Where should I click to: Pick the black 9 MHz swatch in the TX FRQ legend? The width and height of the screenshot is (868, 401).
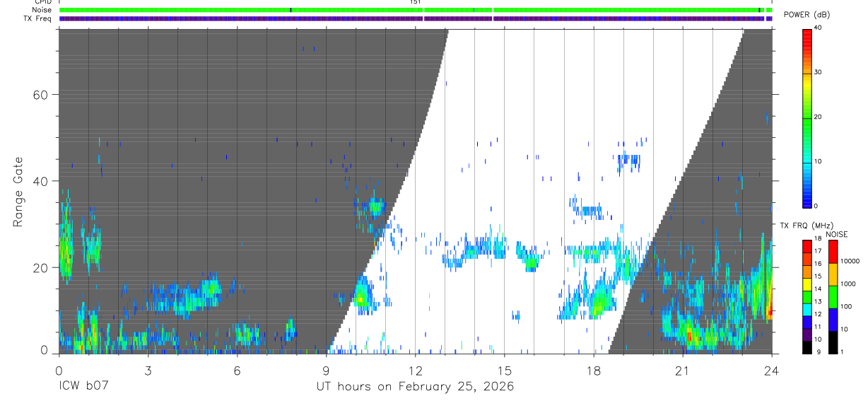click(807, 346)
